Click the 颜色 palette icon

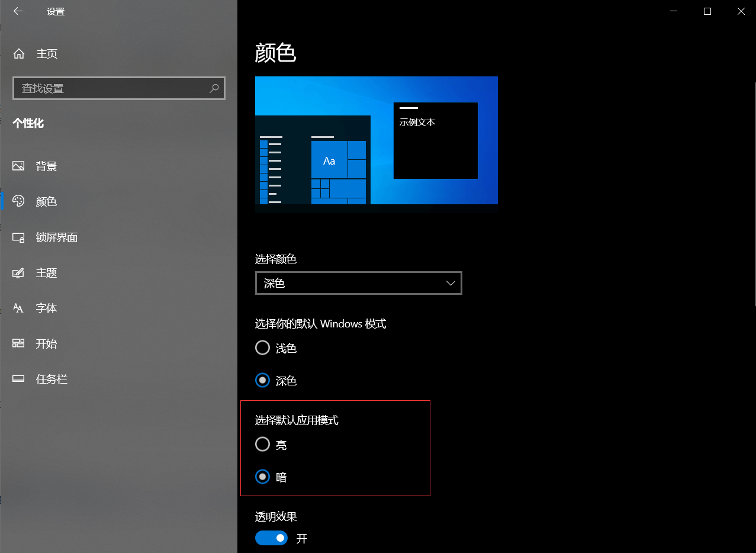18,201
